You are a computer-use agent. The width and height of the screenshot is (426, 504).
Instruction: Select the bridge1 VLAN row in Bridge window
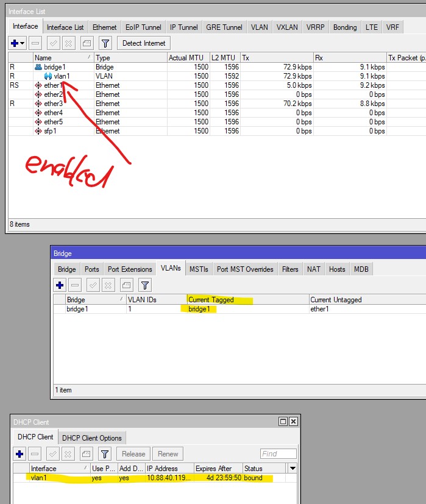(x=240, y=309)
